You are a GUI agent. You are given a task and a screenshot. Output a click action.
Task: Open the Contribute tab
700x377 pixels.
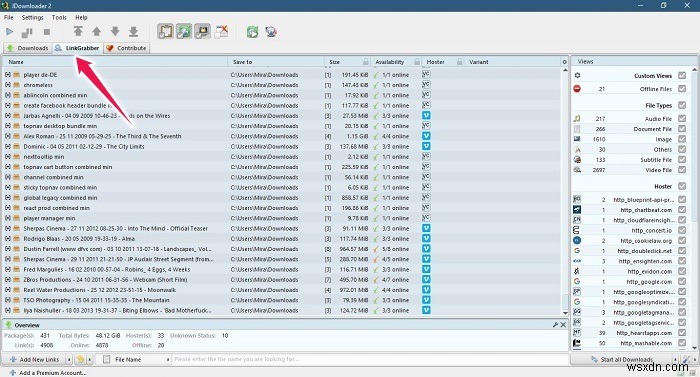coord(126,48)
